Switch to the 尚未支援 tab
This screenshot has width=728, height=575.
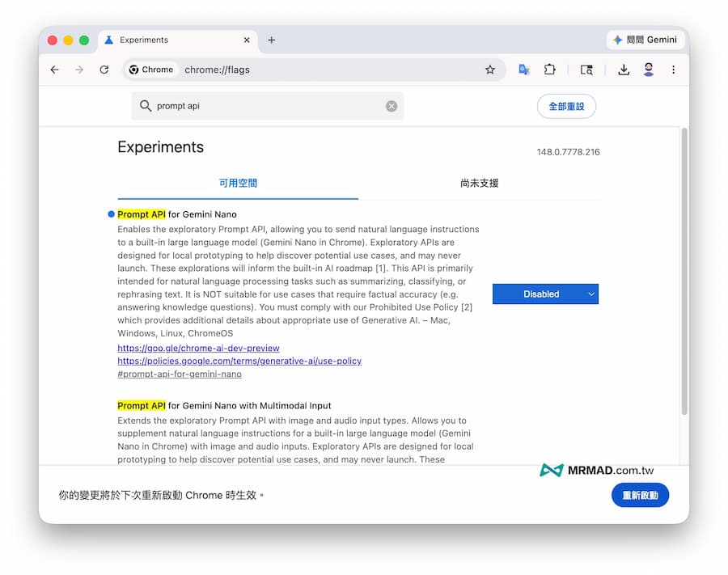(x=479, y=184)
